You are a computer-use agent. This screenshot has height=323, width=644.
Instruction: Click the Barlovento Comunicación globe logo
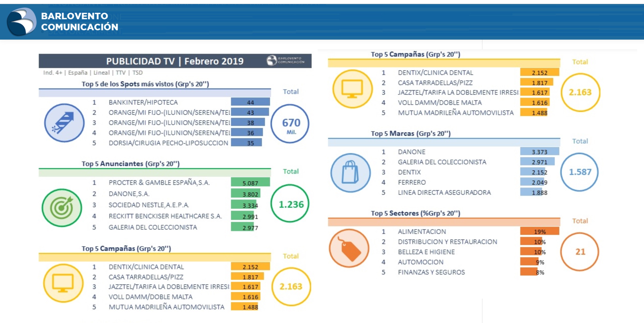coord(22,22)
